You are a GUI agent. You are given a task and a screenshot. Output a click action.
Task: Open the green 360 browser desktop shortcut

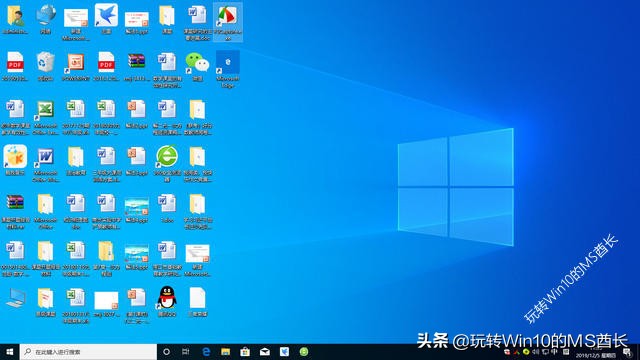click(x=167, y=163)
